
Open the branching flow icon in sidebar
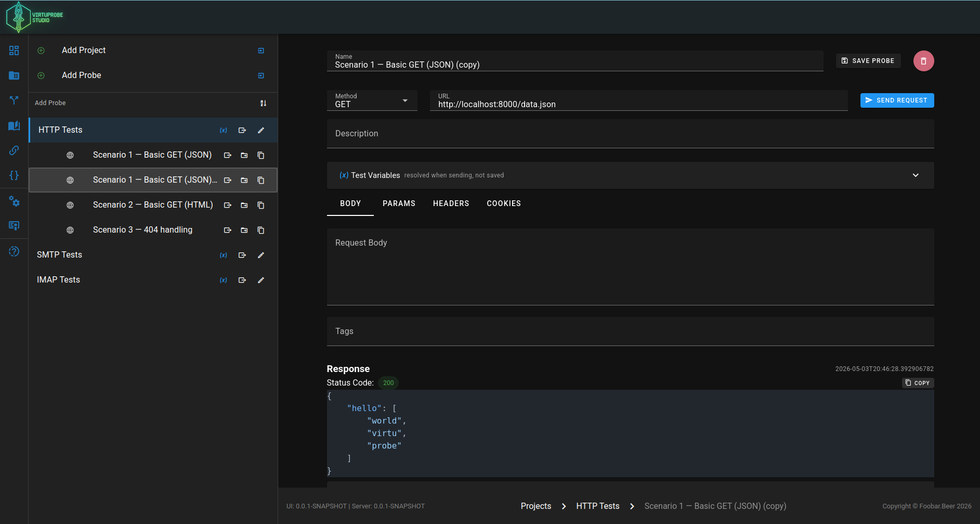coord(14,100)
